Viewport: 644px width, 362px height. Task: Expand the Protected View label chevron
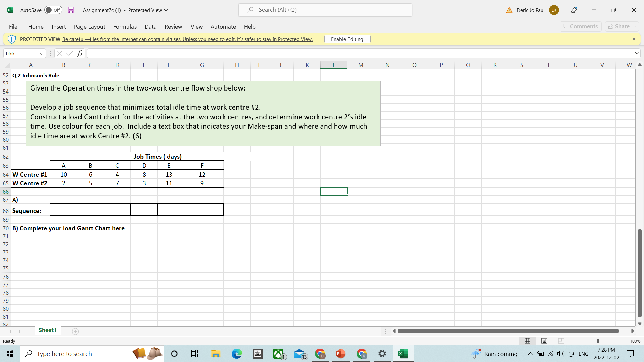pyautogui.click(x=166, y=10)
